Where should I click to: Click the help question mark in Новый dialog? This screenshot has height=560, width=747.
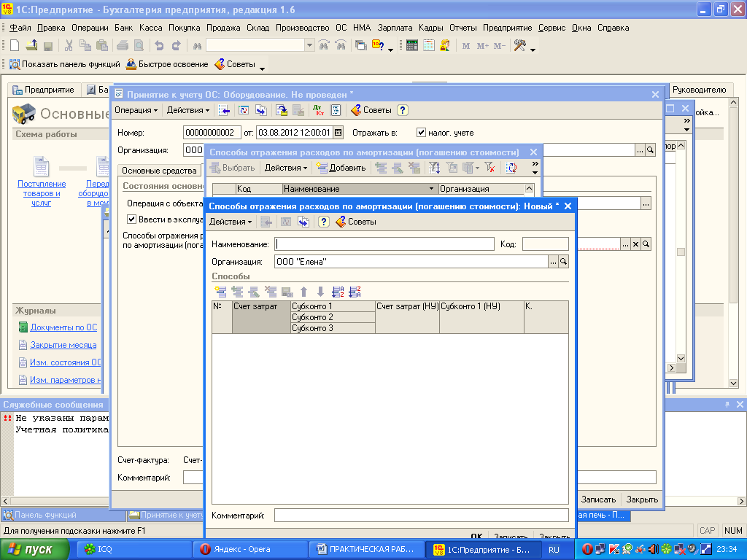[323, 222]
